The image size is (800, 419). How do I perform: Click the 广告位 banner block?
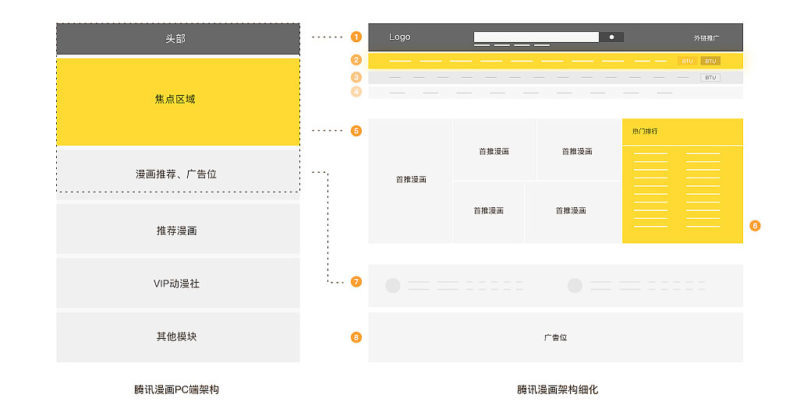pos(555,337)
